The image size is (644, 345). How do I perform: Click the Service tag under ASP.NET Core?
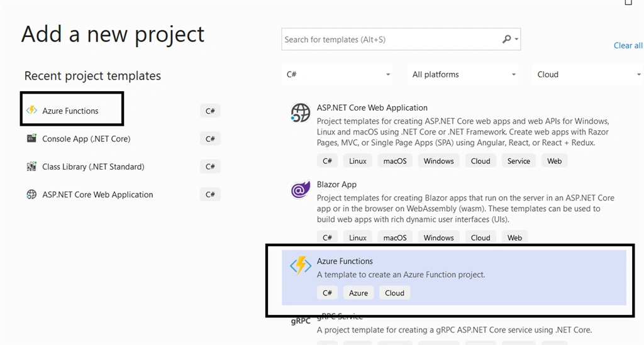click(x=519, y=161)
